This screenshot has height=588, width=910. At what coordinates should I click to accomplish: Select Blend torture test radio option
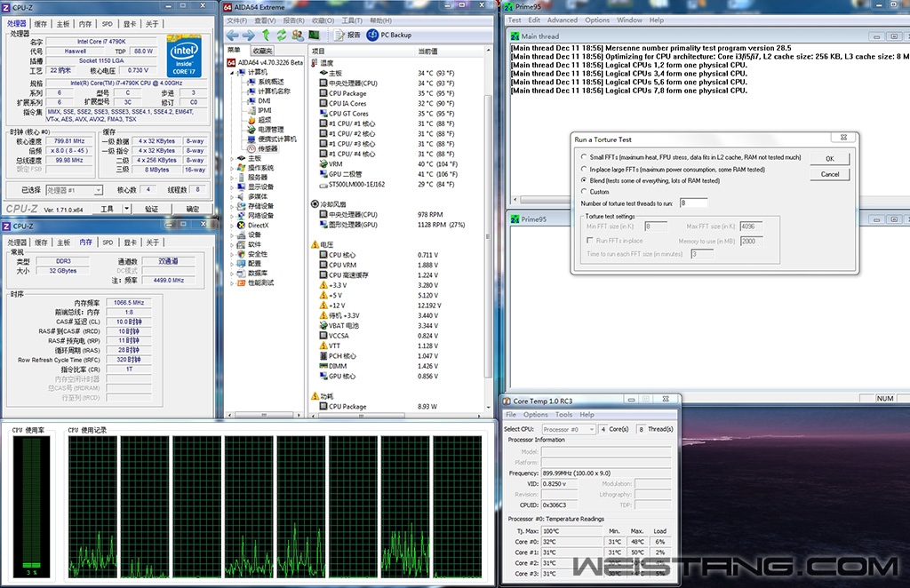584,180
